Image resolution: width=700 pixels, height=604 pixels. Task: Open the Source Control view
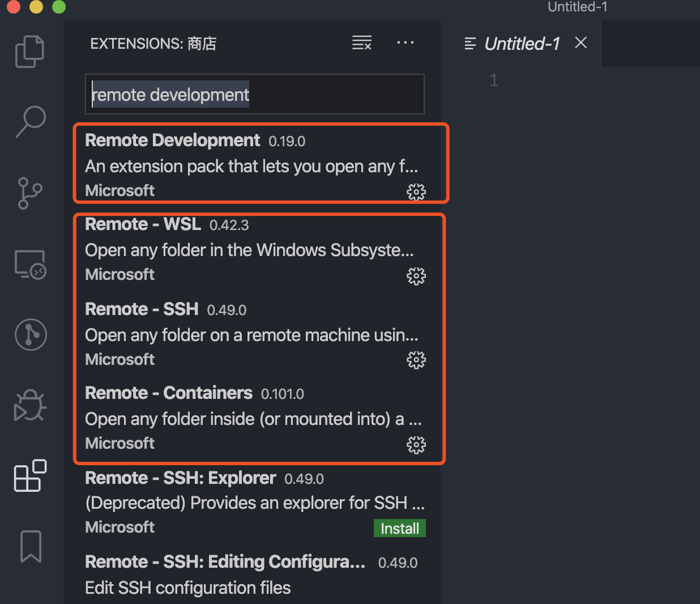30,193
